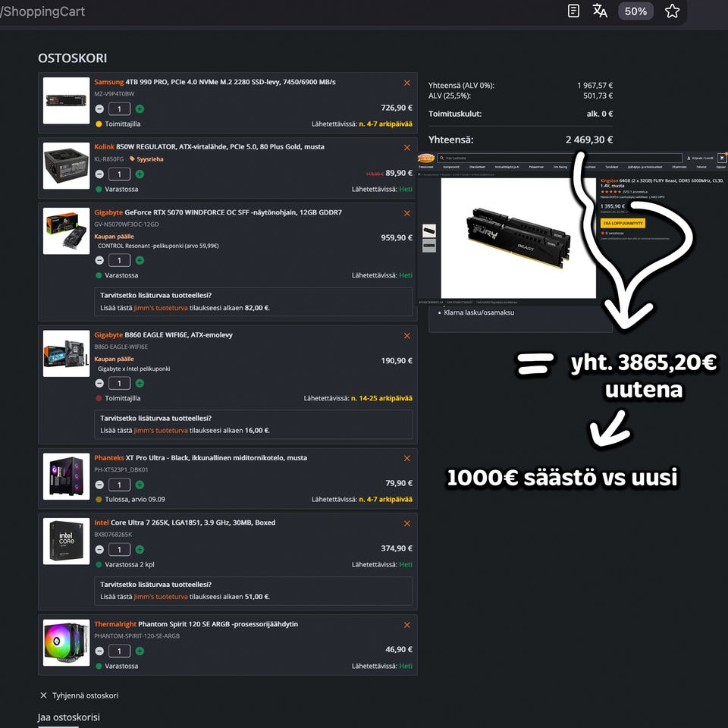Open Gigabyte GeForce RTX 5070 product link

(x=218, y=212)
